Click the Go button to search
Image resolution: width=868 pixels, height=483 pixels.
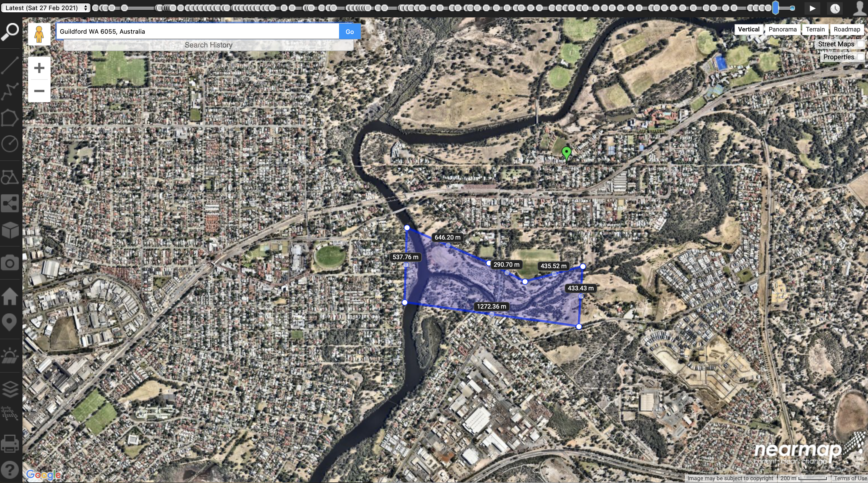click(x=349, y=31)
